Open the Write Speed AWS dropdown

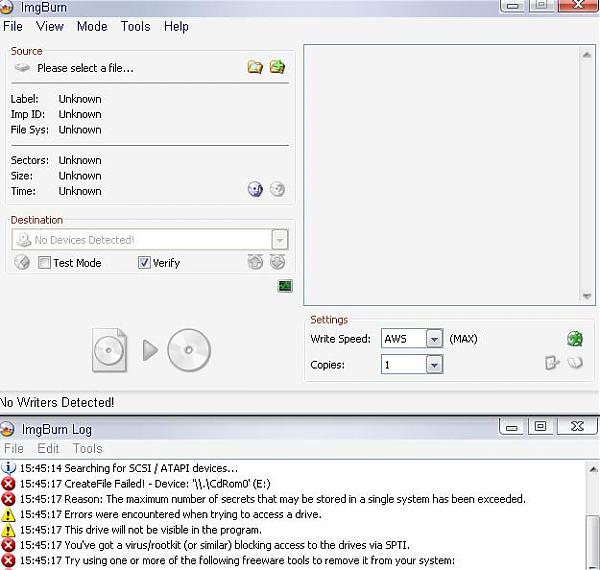coord(434,339)
